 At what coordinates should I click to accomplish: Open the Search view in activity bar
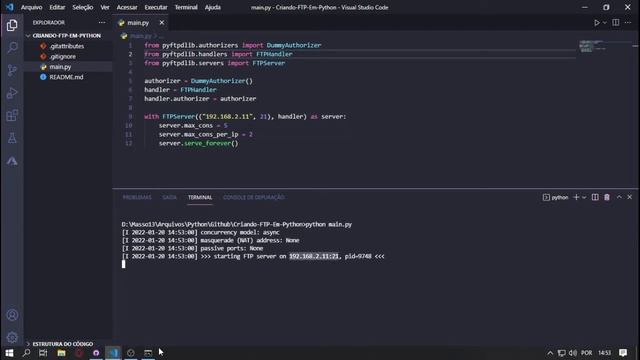pos(12,48)
